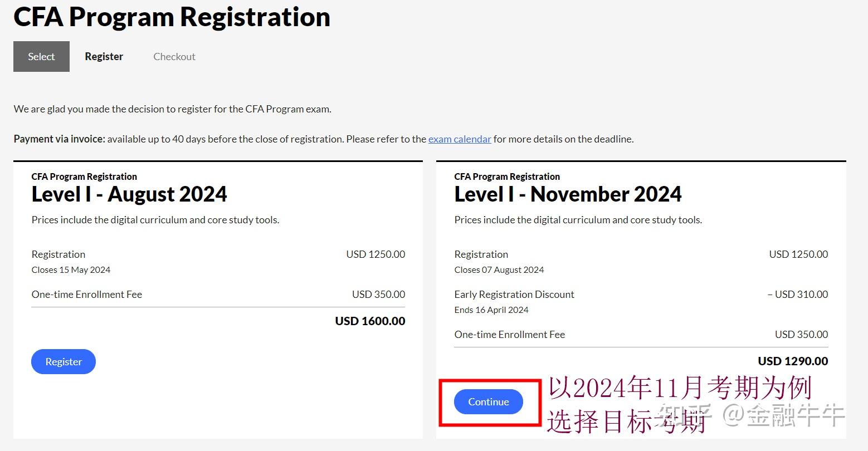This screenshot has height=451, width=868.
Task: Click the Closes 15 May 2024 text
Action: pyautogui.click(x=71, y=269)
